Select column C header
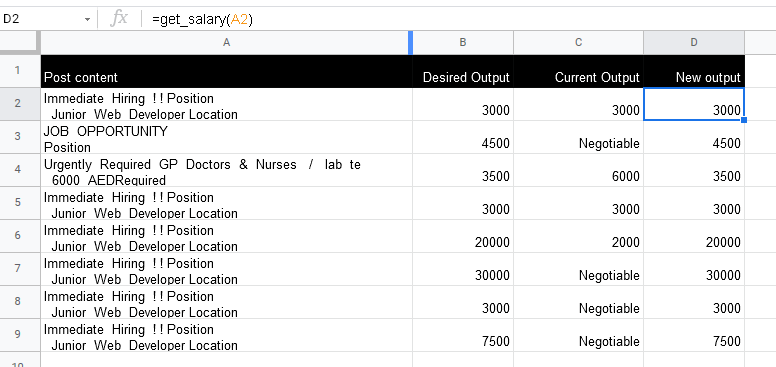The image size is (776, 367). click(x=579, y=43)
